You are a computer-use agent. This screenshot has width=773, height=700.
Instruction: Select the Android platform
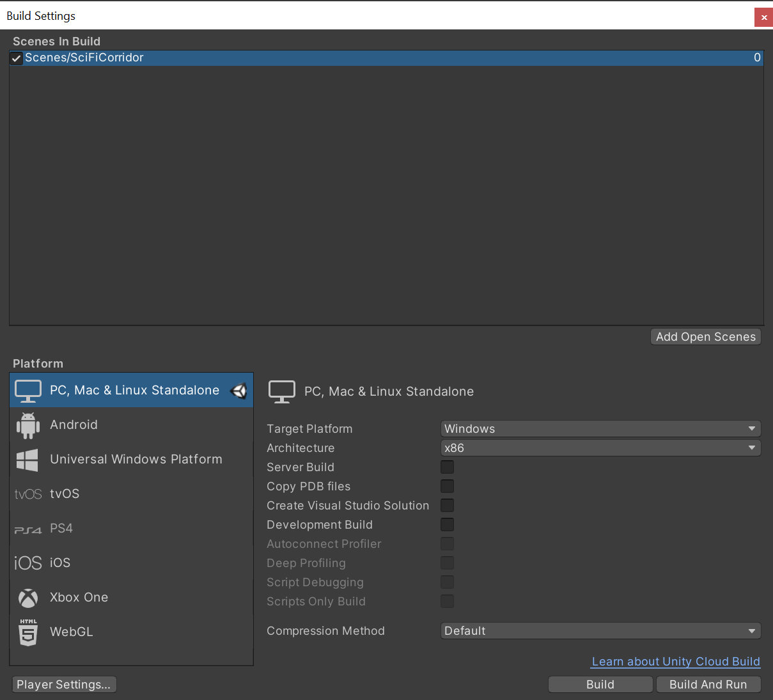pyautogui.click(x=132, y=425)
